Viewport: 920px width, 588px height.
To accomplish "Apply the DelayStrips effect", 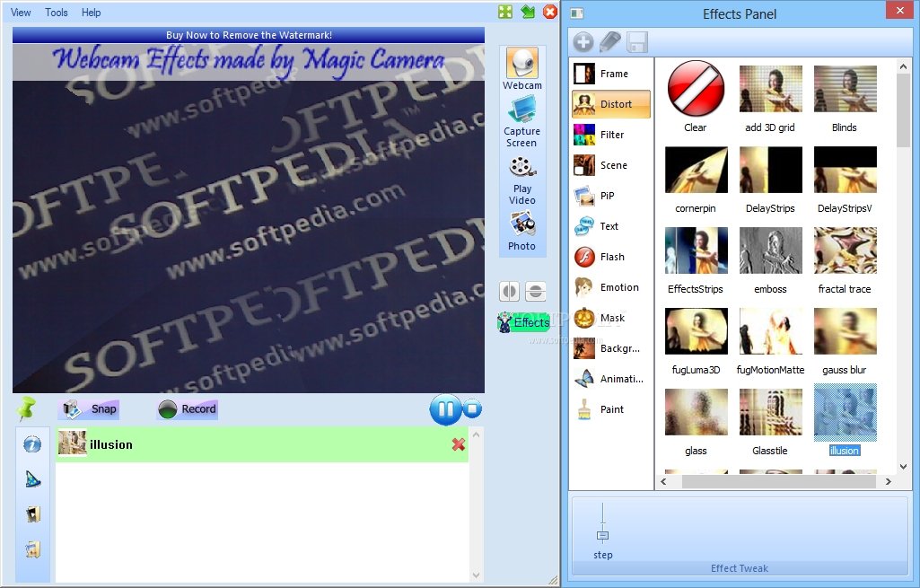I will click(770, 170).
